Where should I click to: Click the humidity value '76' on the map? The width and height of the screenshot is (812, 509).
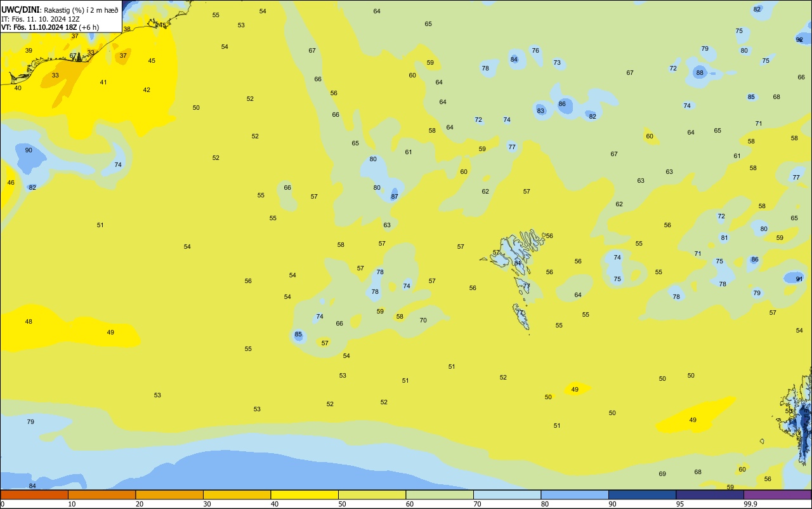535,51
